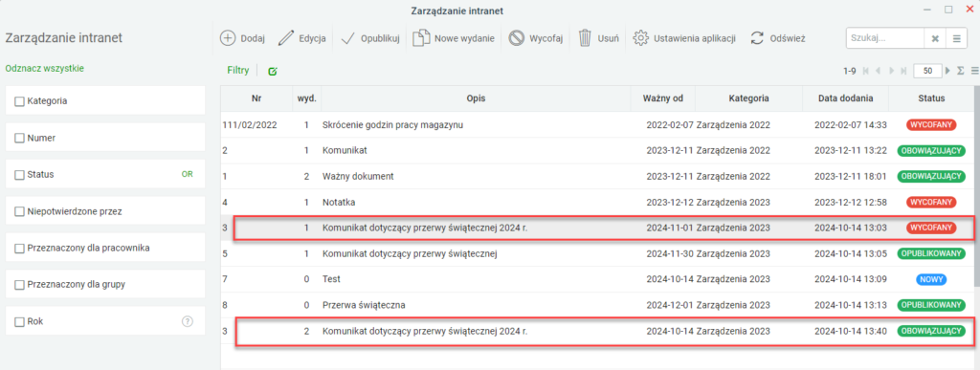Select row Skrócenie godzin pracy magazynu
The image size is (980, 370).
click(x=597, y=125)
